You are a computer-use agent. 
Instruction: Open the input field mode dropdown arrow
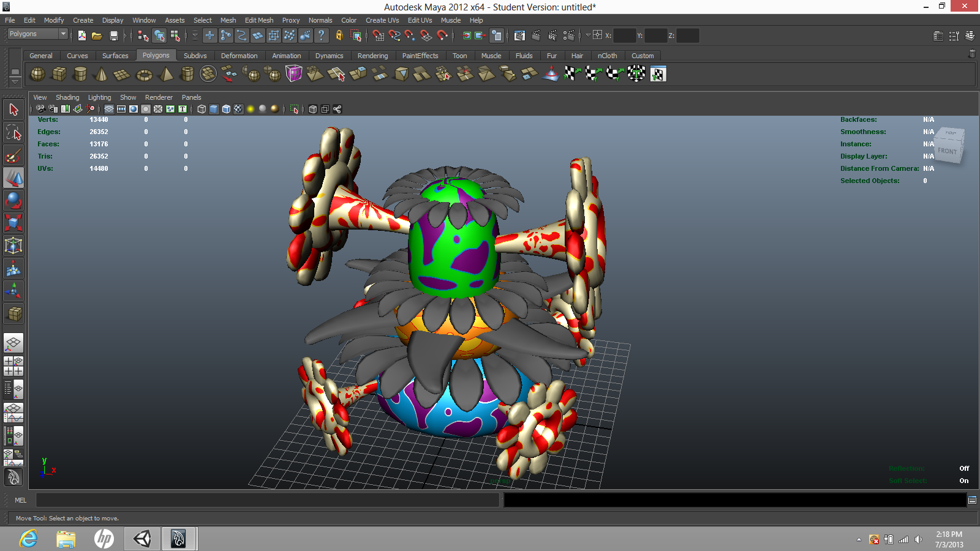(x=588, y=36)
